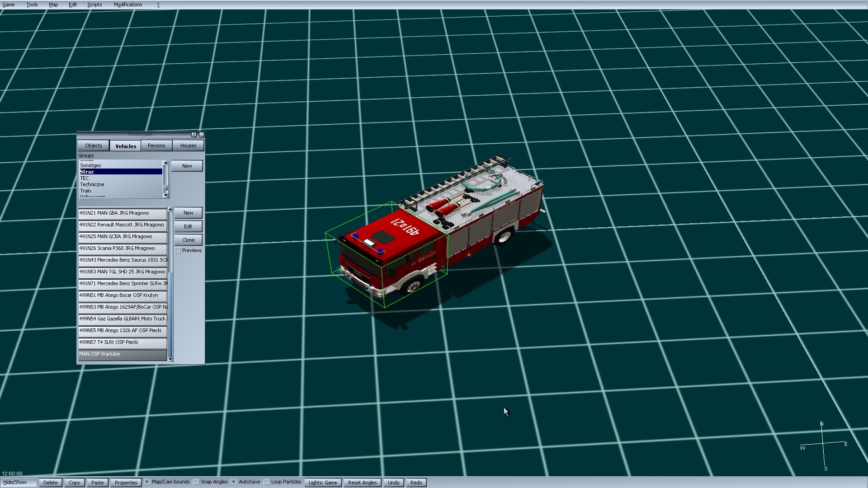Viewport: 868px width, 488px height.
Task: Click the Prototypes window help icon
Action: coord(194,135)
